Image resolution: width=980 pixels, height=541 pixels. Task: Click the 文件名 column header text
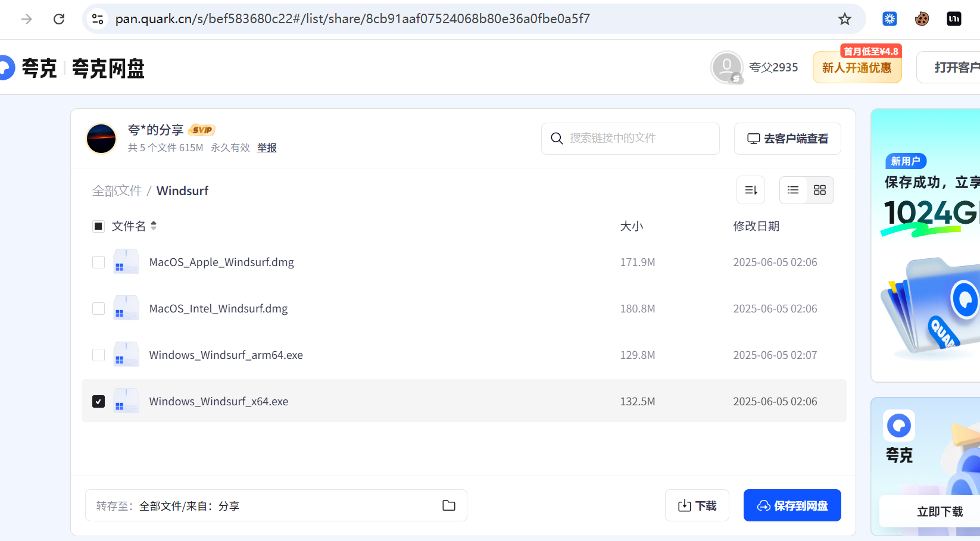129,226
